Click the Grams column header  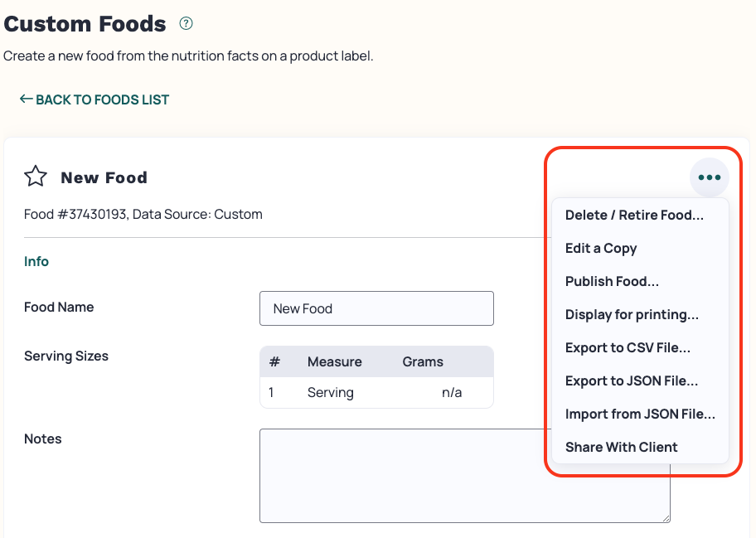click(x=423, y=361)
